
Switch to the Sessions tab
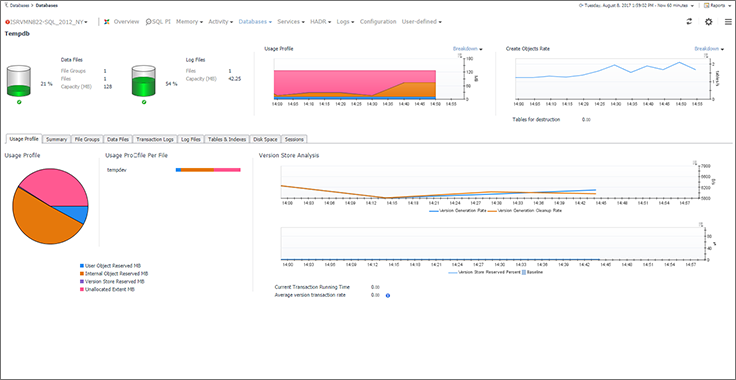[294, 139]
